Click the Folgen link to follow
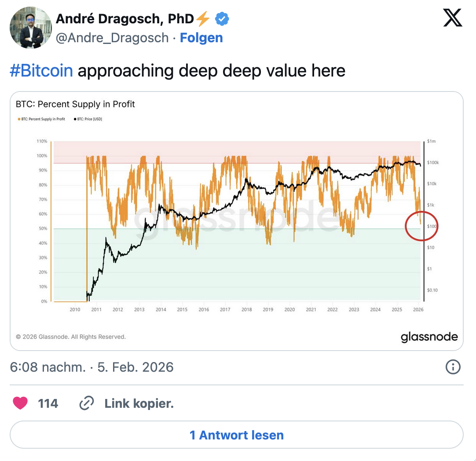The height and width of the screenshot is (461, 476). pyautogui.click(x=201, y=38)
